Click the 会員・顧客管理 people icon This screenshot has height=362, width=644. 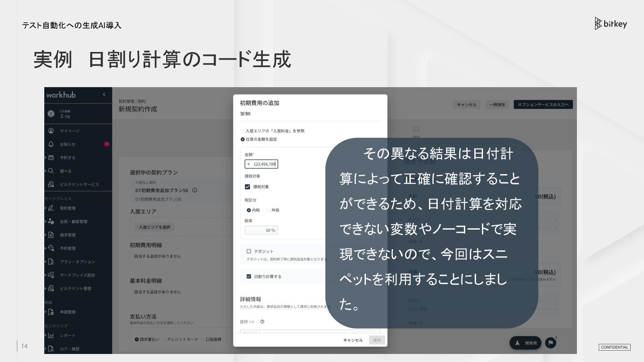click(51, 222)
